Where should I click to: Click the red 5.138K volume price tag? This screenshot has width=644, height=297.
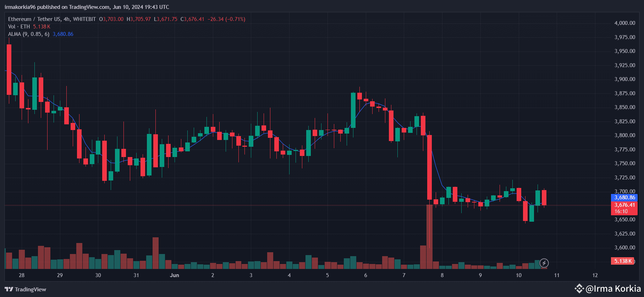[623, 261]
